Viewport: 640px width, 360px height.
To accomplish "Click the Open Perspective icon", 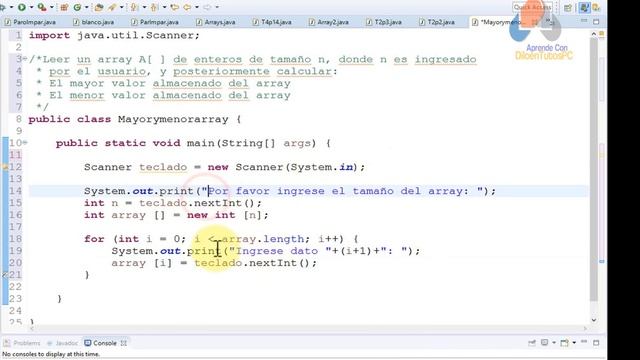I will 568,7.
